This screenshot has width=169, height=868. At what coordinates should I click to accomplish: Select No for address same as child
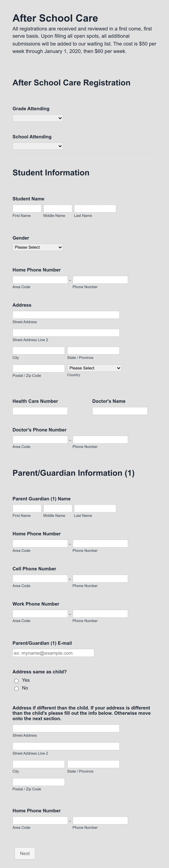click(x=17, y=688)
